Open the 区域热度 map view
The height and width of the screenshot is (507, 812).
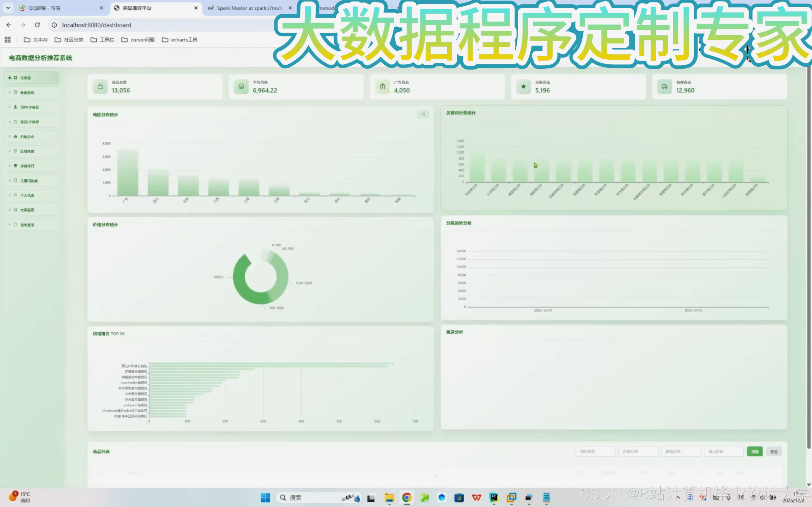coord(27,151)
